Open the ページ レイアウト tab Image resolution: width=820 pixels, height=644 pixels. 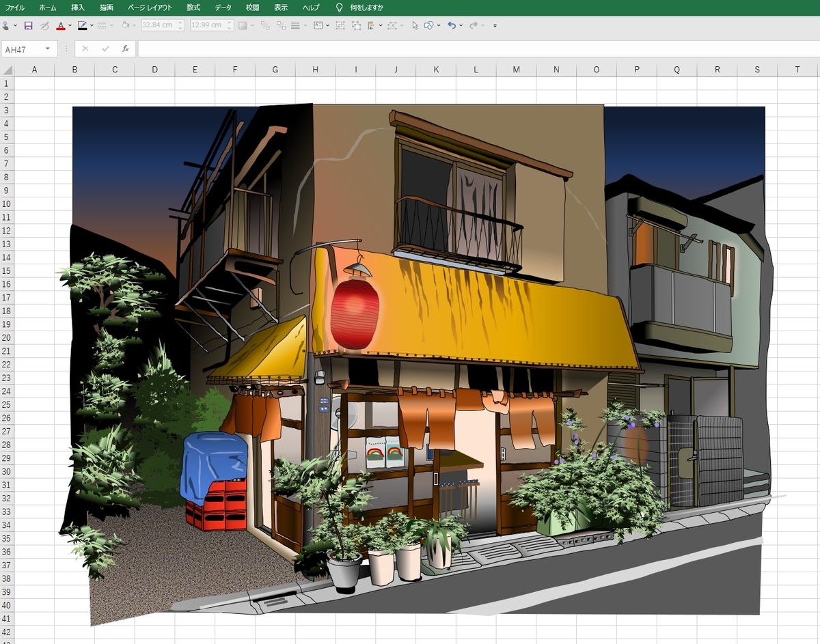click(x=150, y=8)
